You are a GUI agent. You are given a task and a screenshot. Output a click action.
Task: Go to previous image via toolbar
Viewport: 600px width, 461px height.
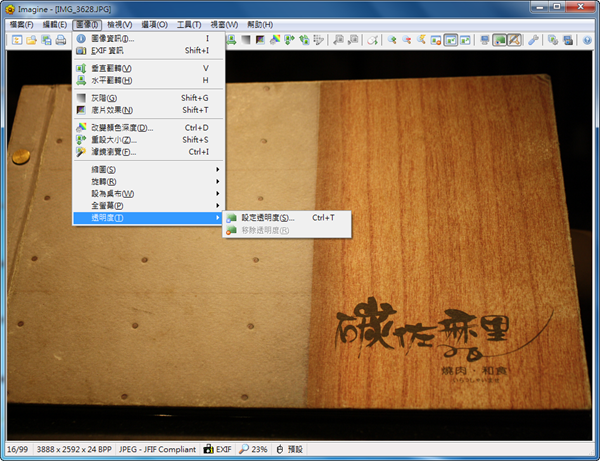pos(338,40)
